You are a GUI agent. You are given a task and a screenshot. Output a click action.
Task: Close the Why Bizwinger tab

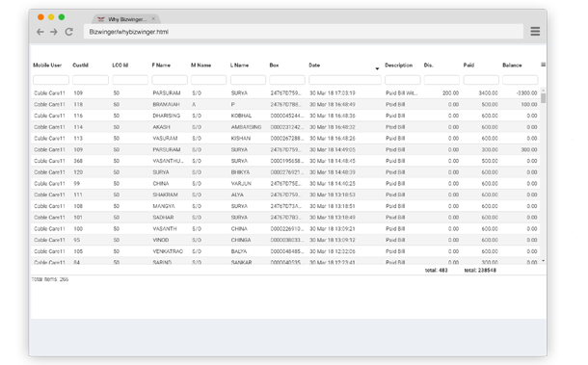pyautogui.click(x=153, y=18)
